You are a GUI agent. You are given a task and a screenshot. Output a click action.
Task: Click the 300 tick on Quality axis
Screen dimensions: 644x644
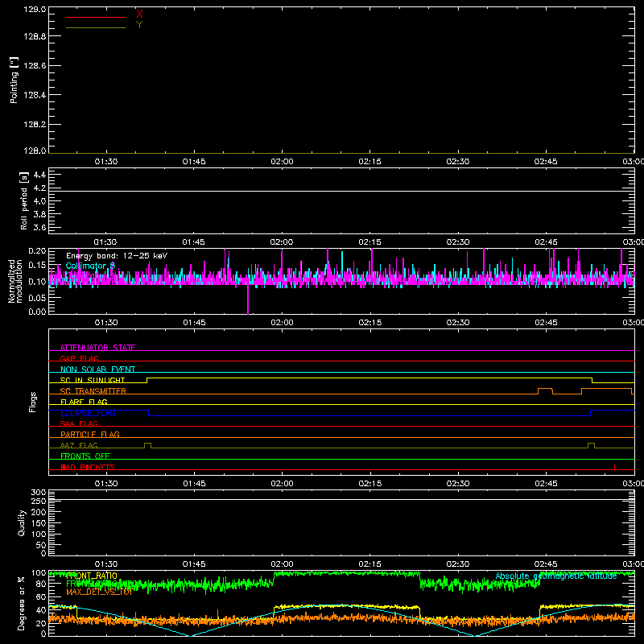(39, 493)
